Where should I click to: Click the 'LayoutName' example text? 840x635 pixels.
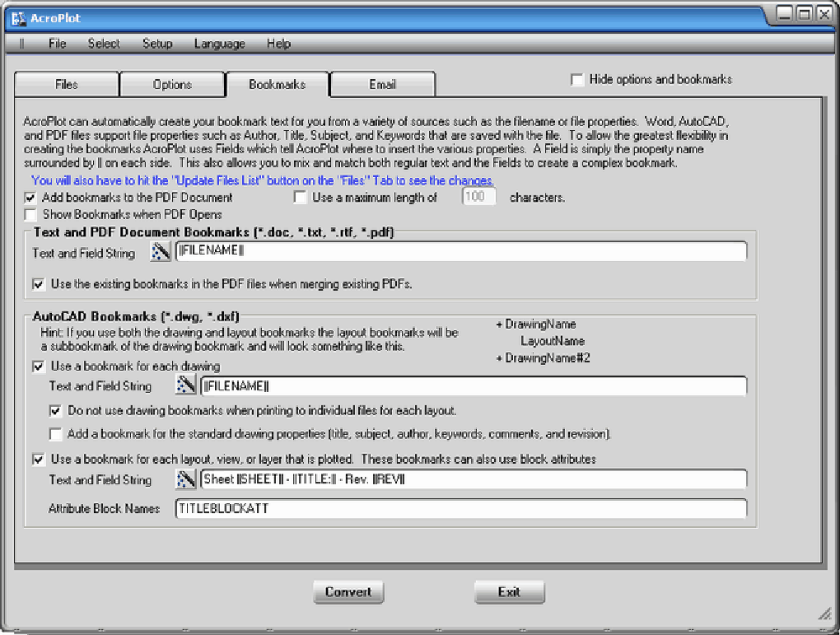[x=553, y=341]
